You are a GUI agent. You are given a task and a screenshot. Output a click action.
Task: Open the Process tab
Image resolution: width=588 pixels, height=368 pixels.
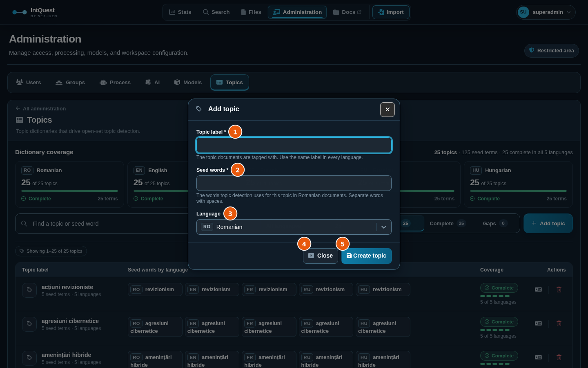pos(115,83)
